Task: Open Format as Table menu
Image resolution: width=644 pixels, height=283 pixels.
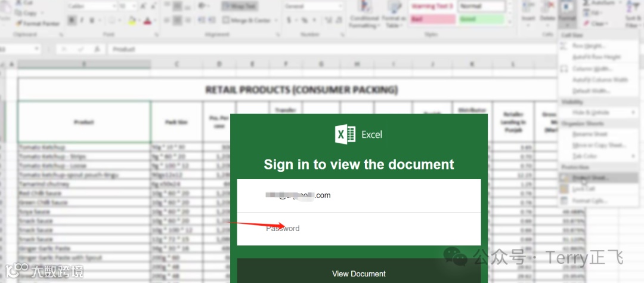Action: pos(394,14)
